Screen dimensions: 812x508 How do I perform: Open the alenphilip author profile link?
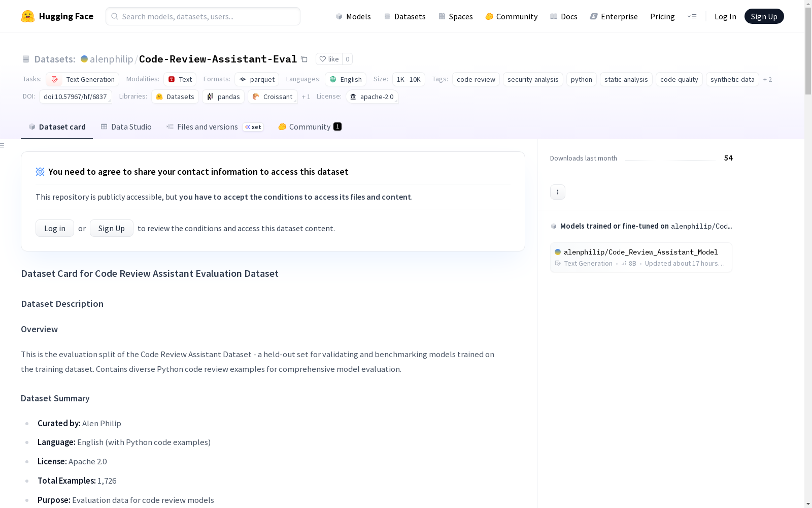point(111,59)
